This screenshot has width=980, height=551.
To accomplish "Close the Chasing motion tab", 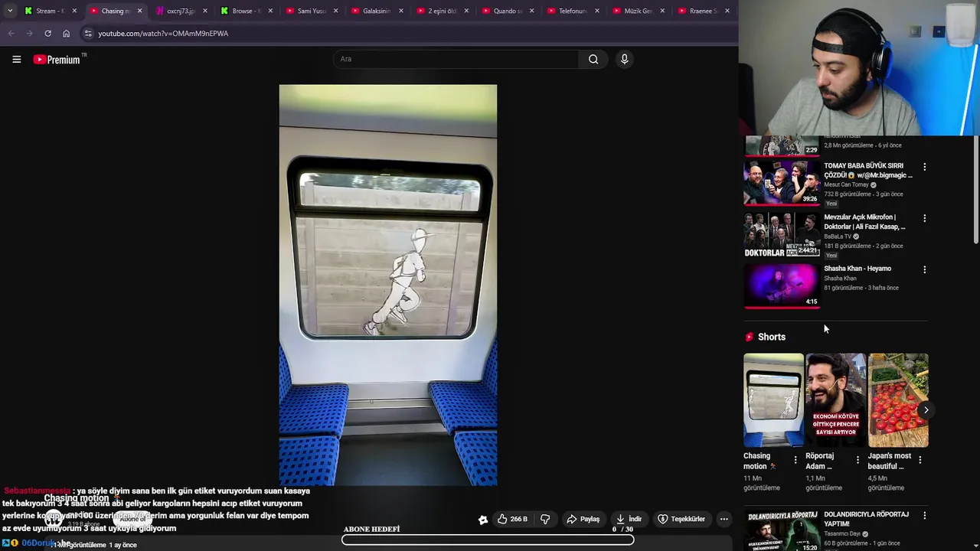I will click(139, 11).
